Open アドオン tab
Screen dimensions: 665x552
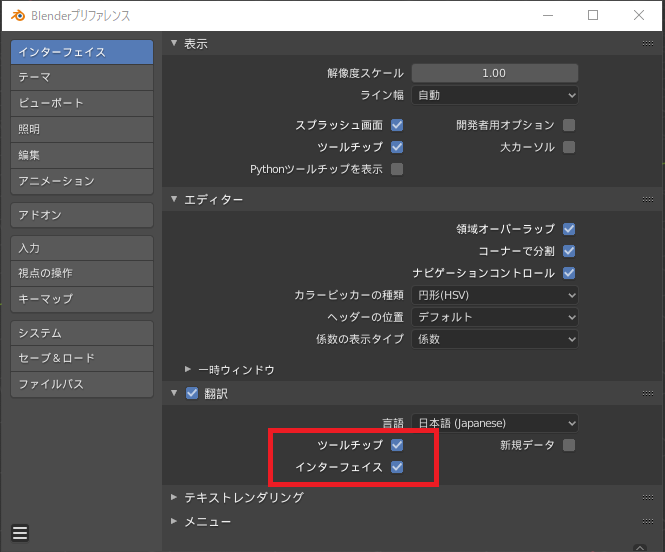[x=82, y=215]
